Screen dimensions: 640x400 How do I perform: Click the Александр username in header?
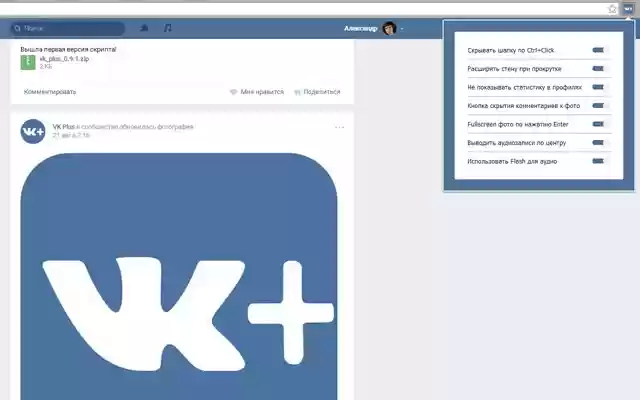pyautogui.click(x=360, y=28)
